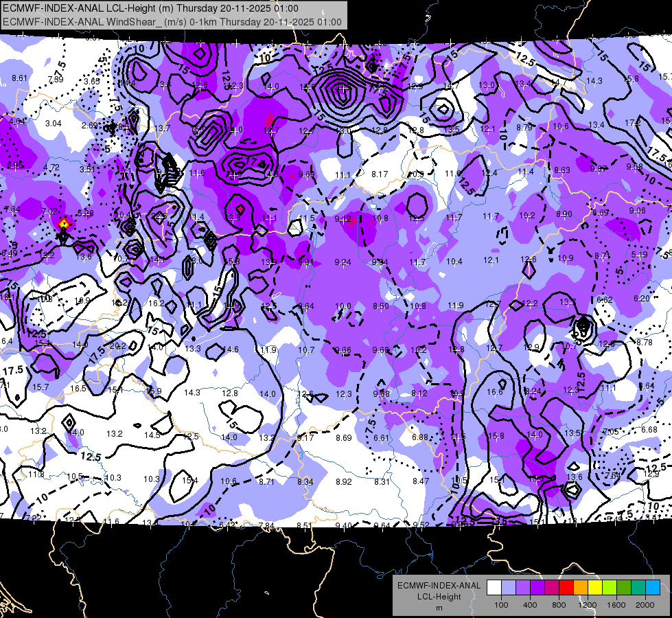Click the yellow legend swatch

595,588
